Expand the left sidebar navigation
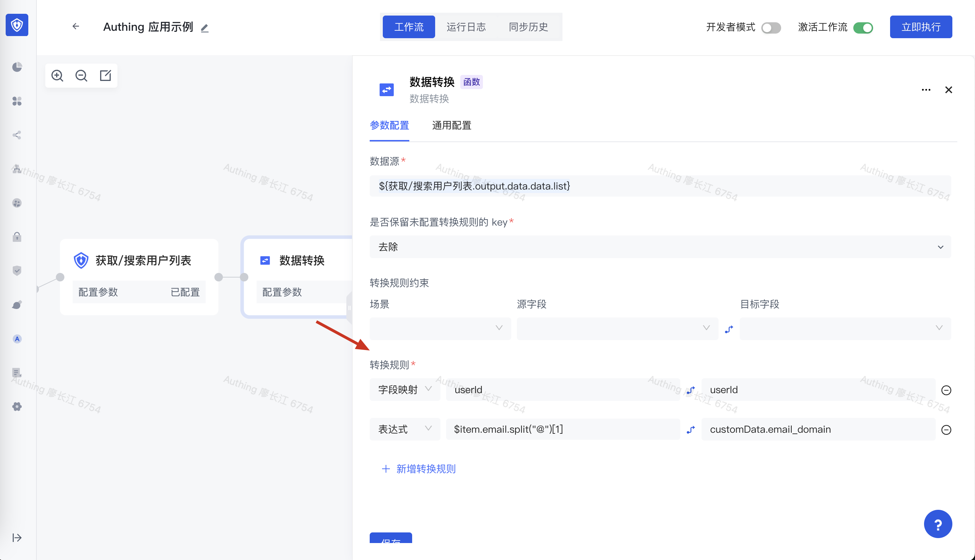 (x=17, y=537)
